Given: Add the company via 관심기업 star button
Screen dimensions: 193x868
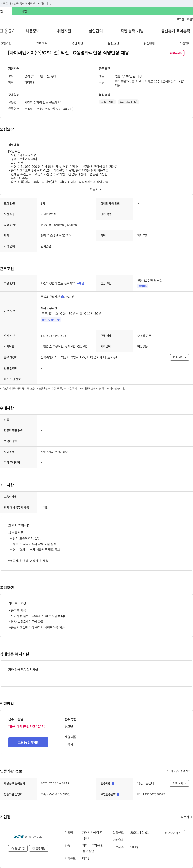Looking at the screenshot, I should click(x=18, y=848).
